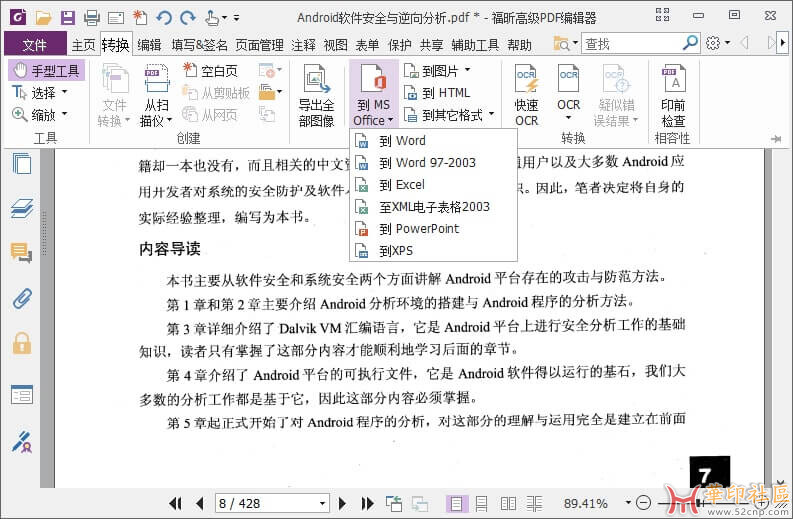Choose 到 Word 97-2003 option
This screenshot has height=519, width=793.
(433, 163)
